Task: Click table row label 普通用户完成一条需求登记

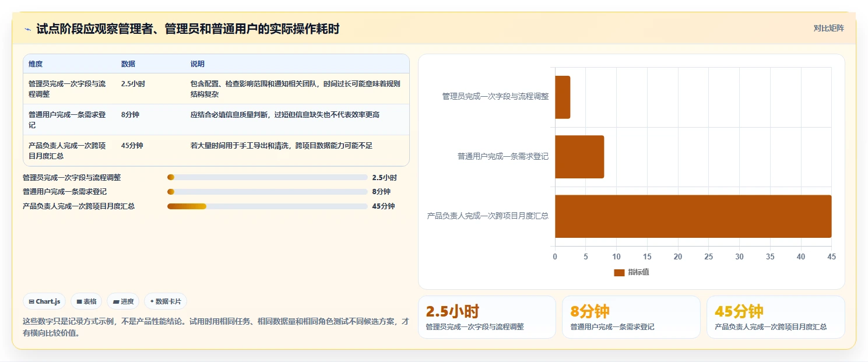Action: 68,120
